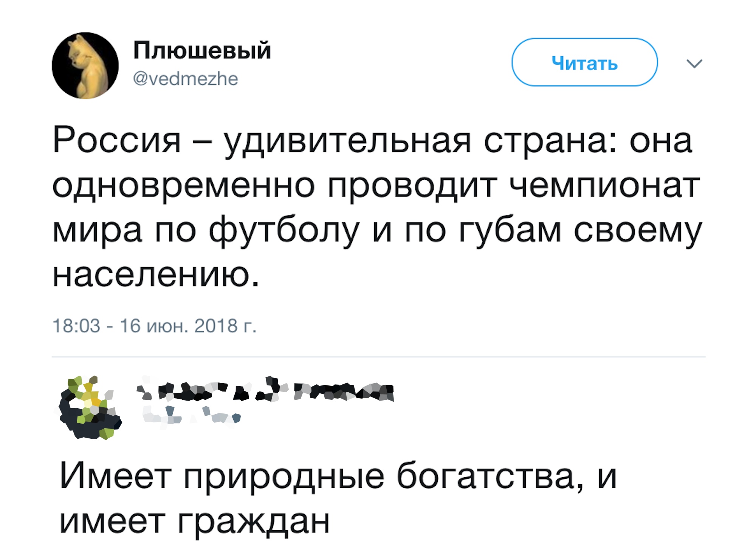Click the word 'одновременно' in the tweet

click(183, 187)
